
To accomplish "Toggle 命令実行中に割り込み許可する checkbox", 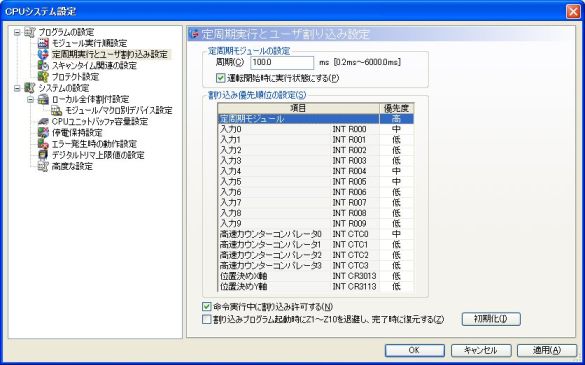I will coord(206,307).
